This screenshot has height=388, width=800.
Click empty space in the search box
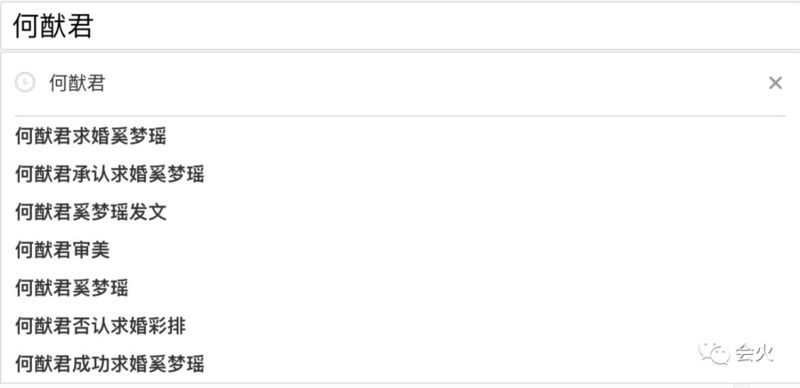(x=444, y=27)
